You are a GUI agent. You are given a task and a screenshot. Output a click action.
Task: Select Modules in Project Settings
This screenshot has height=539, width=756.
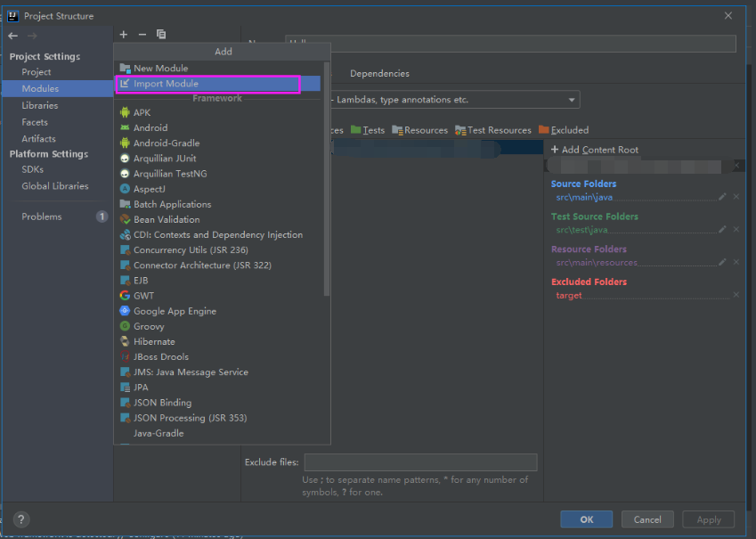click(x=58, y=89)
